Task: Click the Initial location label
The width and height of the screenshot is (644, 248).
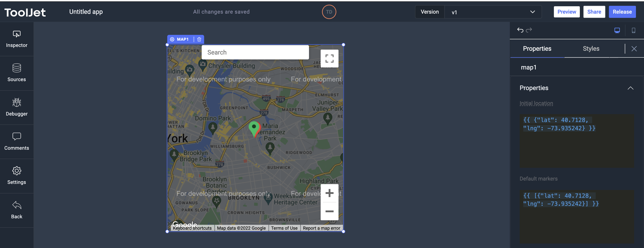Action: click(536, 103)
